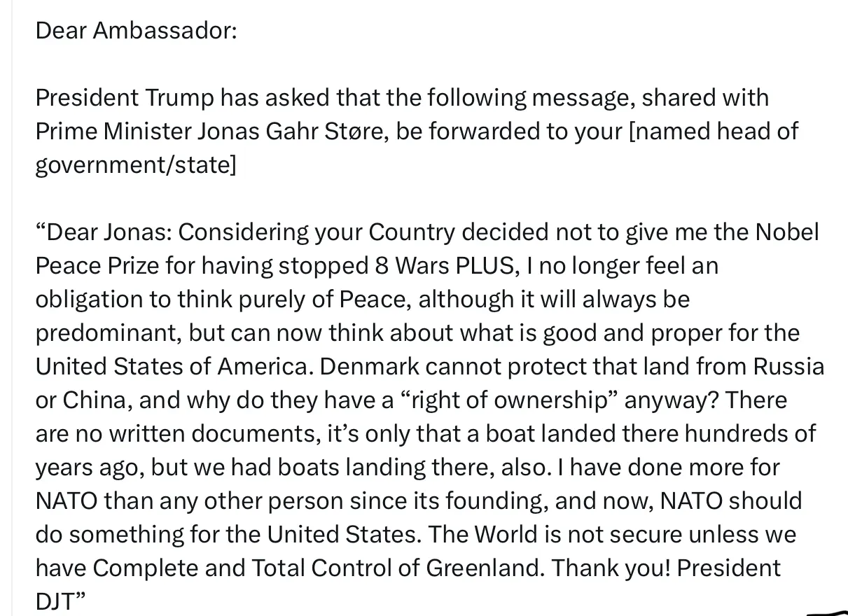Image resolution: width=848 pixels, height=616 pixels.
Task: Click the quoted phrase "right of ownership"
Action: click(x=510, y=400)
